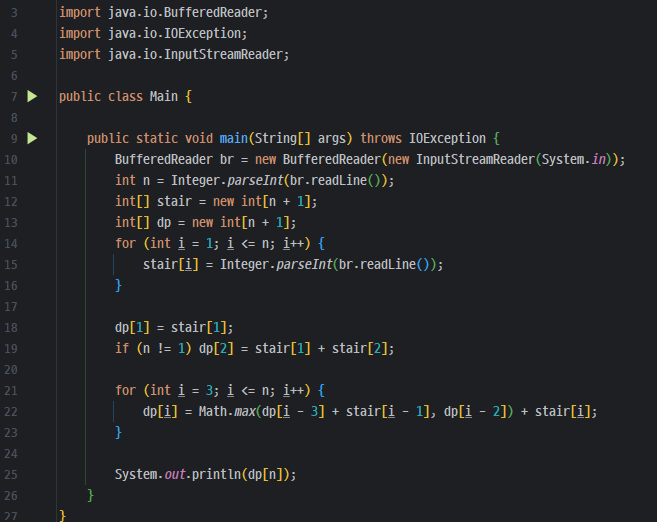Click the 'int[] stair' declaration
The image size is (657, 522).
click(x=216, y=202)
